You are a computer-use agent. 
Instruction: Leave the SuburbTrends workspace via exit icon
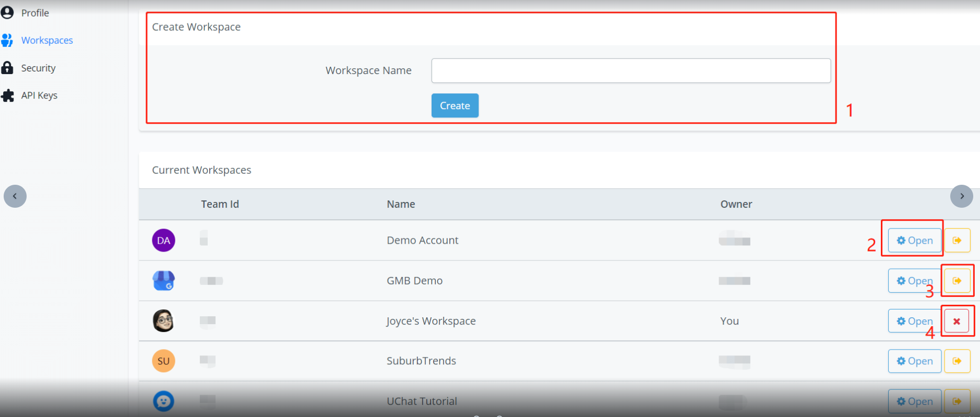957,361
